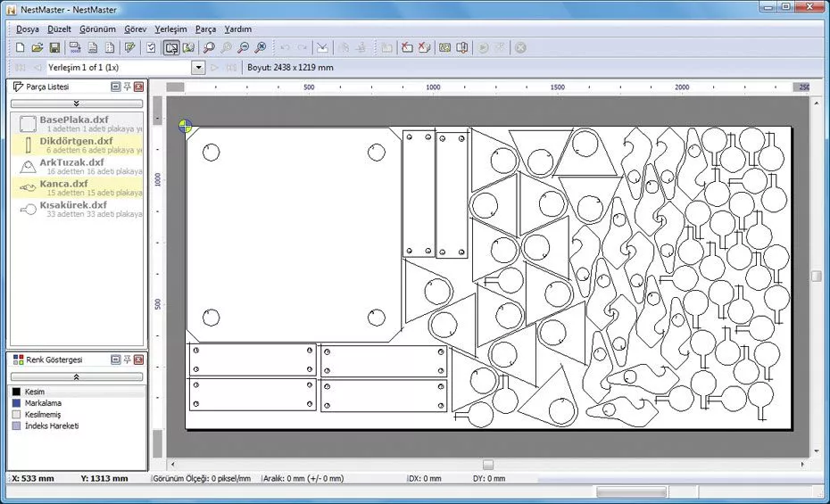
Task: Click the İndeks Hareketi color swatch
Action: click(x=16, y=426)
